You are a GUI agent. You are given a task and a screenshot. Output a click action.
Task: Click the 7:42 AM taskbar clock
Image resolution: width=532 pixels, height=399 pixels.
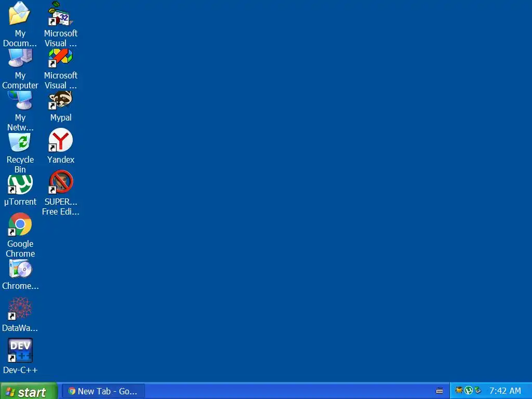click(x=505, y=391)
